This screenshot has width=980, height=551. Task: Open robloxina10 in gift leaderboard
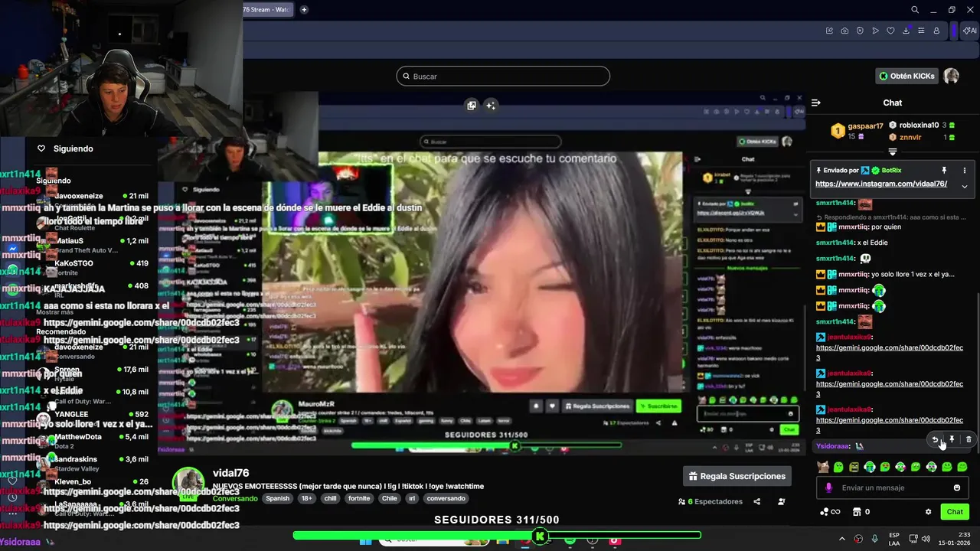click(x=919, y=125)
